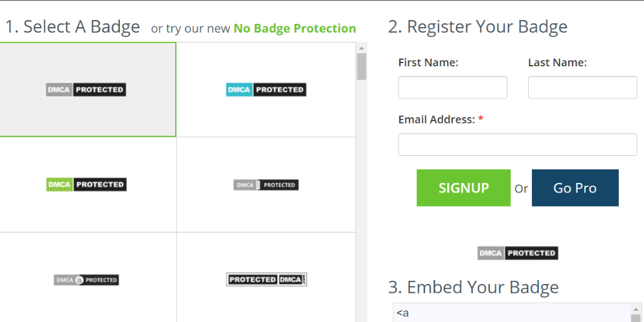Select the outlined Protected DMCA badge

267,279
